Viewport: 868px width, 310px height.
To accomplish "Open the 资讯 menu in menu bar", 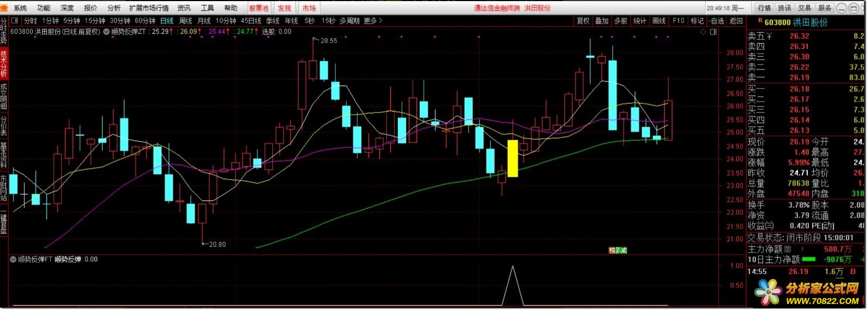I will tap(184, 8).
